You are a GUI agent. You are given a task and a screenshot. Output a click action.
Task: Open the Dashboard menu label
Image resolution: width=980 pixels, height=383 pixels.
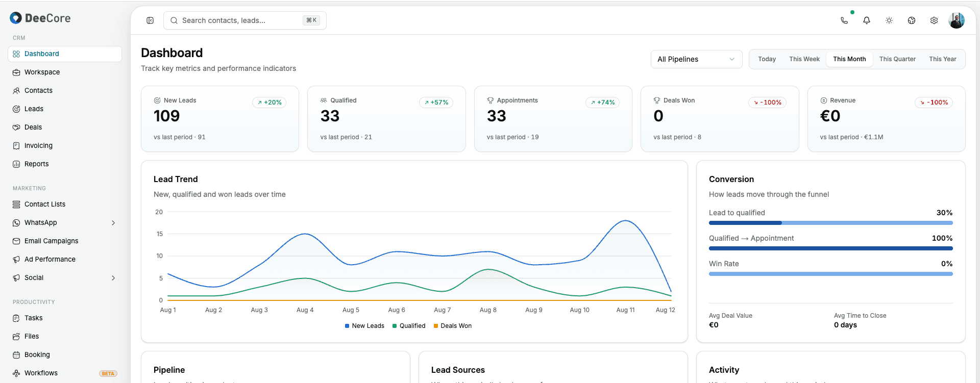tap(42, 54)
